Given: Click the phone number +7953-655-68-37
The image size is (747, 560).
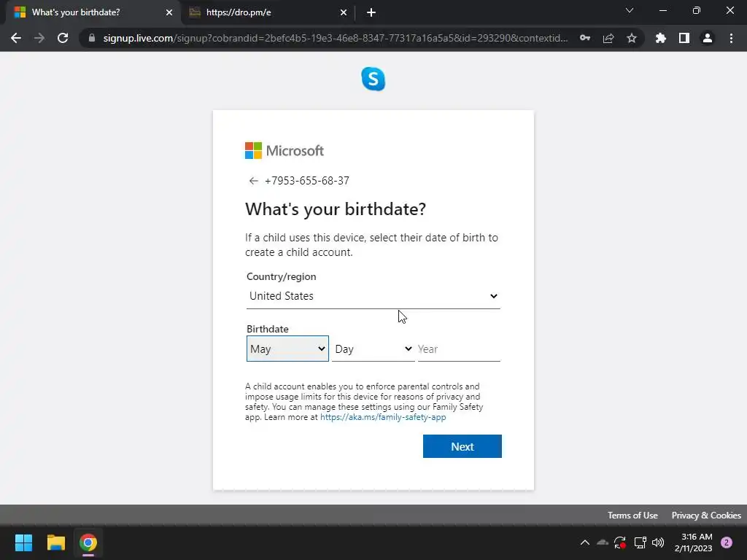Looking at the screenshot, I should click(x=307, y=181).
